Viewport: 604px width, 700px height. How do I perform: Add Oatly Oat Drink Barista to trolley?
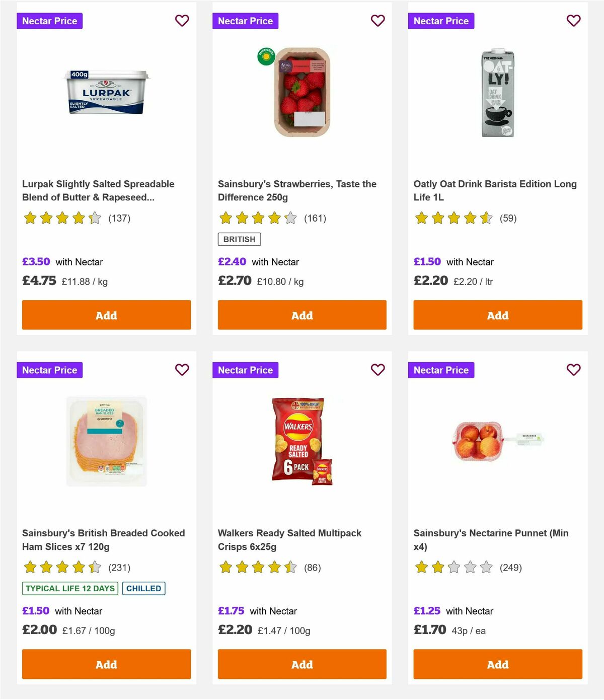(497, 315)
